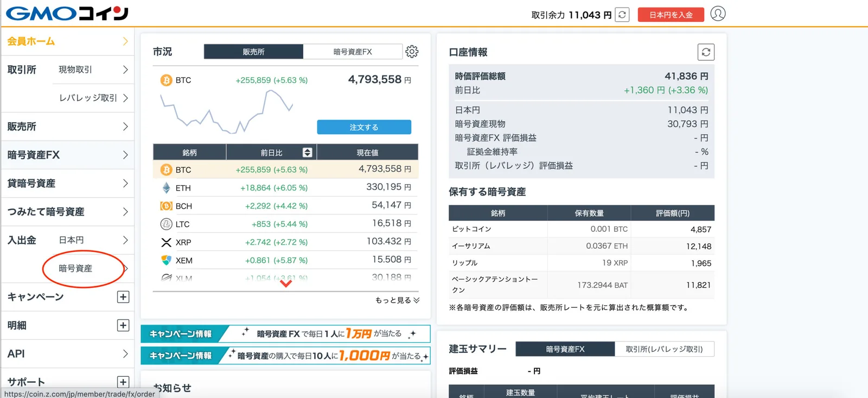Click the Bitcoin Cash icon in the BCH row
The width and height of the screenshot is (868, 398).
pos(166,206)
